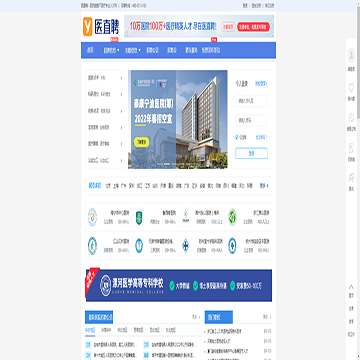Expand the second job category row chevron
360x360 pixels.
(121, 94)
